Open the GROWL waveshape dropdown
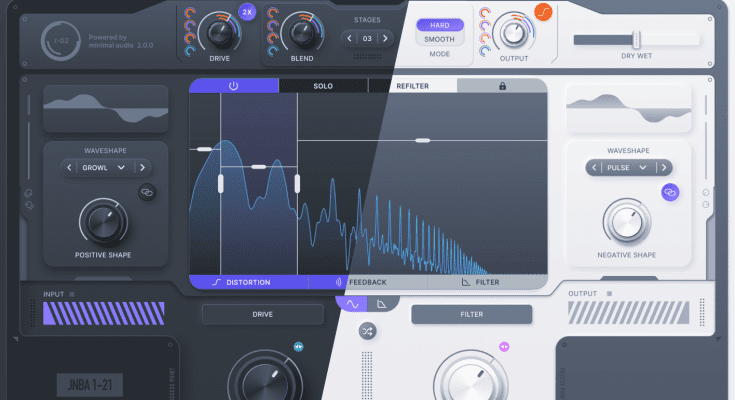 point(101,168)
